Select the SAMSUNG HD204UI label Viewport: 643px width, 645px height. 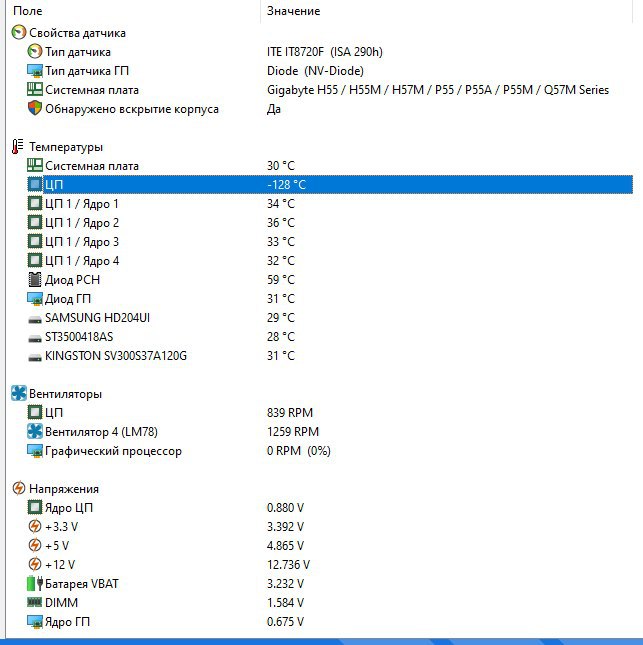97,318
